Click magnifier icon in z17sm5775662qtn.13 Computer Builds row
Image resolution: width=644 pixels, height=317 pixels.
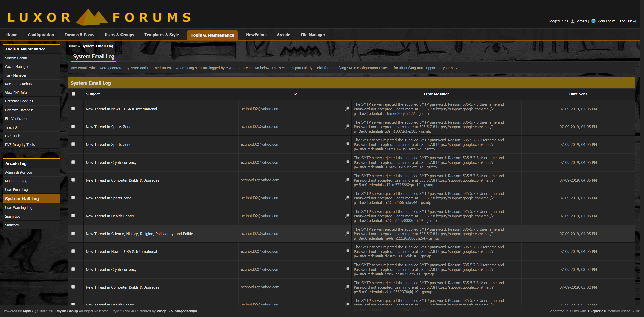[347, 180]
